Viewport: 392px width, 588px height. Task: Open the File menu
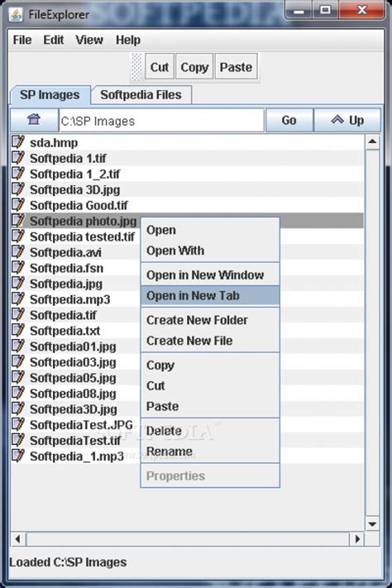click(x=22, y=40)
